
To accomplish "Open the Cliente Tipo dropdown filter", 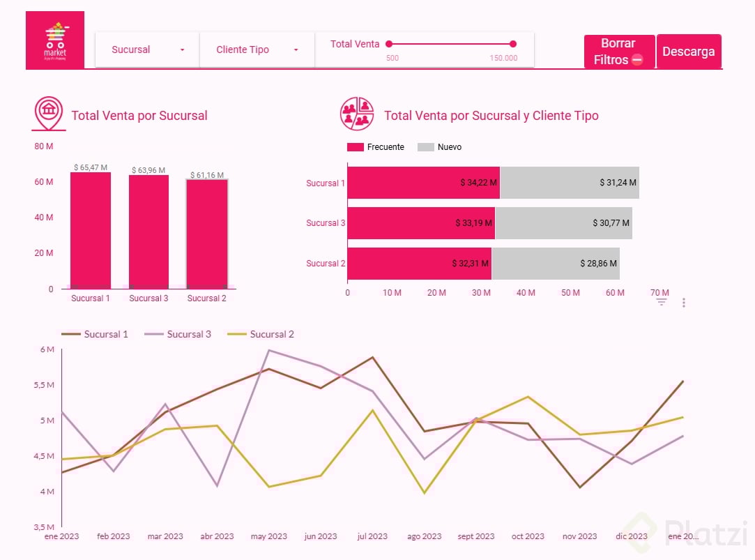I will click(257, 50).
